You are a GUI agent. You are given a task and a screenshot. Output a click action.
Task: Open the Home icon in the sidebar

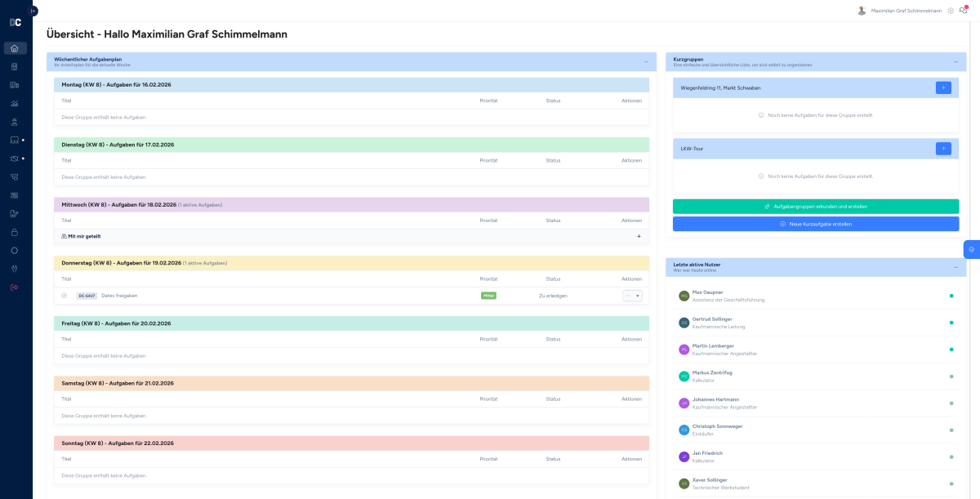click(14, 49)
